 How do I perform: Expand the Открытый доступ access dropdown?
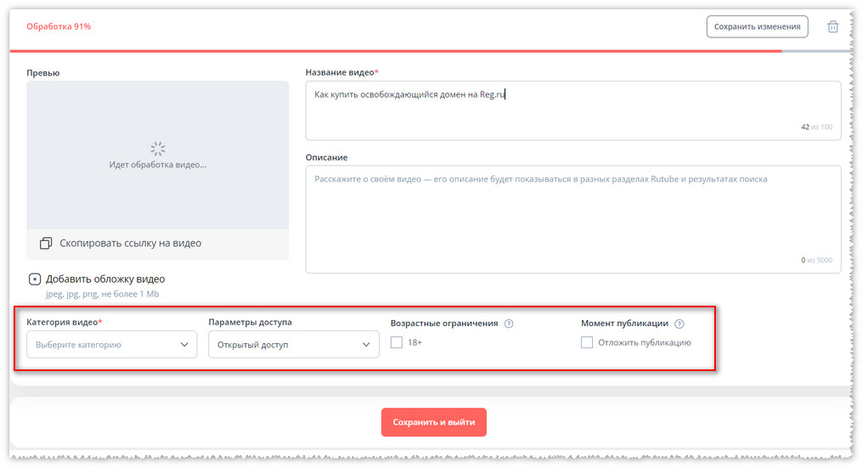pyautogui.click(x=293, y=345)
